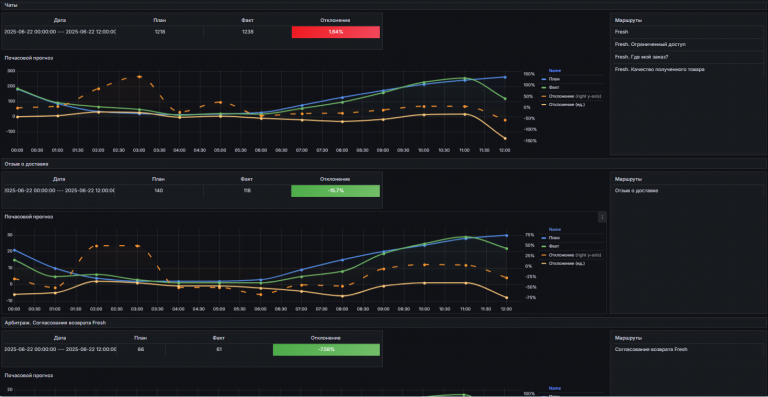Select the Fresh route row
Screen dimensions: 768x397
(x=688, y=32)
